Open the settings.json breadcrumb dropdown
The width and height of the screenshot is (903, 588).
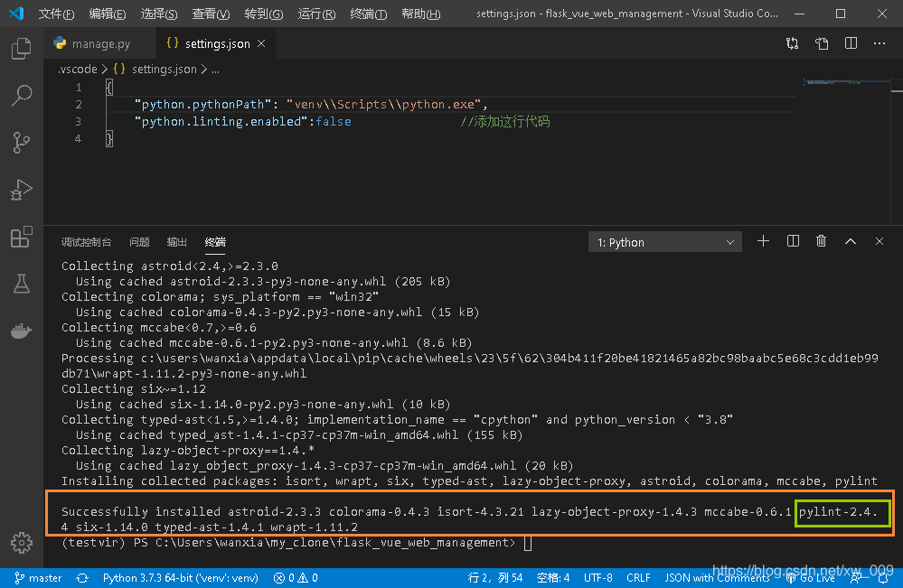(x=165, y=69)
